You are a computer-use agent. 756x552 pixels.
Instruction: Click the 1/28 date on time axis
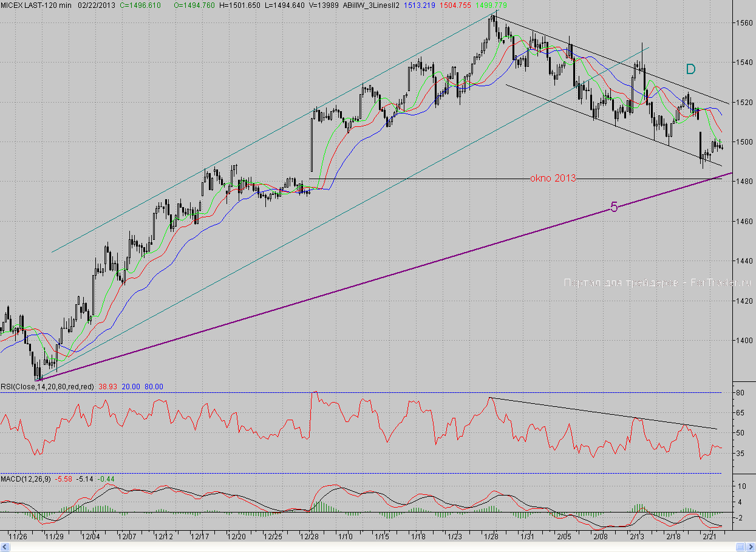491,537
